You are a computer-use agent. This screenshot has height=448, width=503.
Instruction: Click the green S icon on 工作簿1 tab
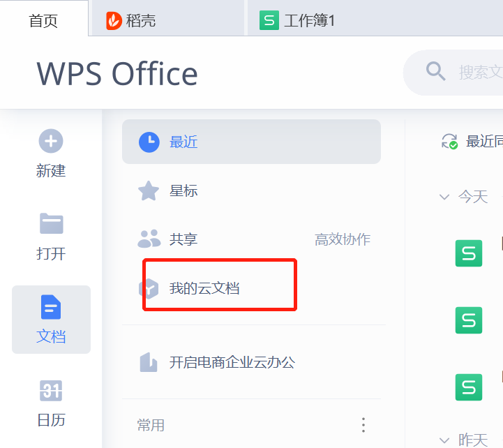(269, 20)
